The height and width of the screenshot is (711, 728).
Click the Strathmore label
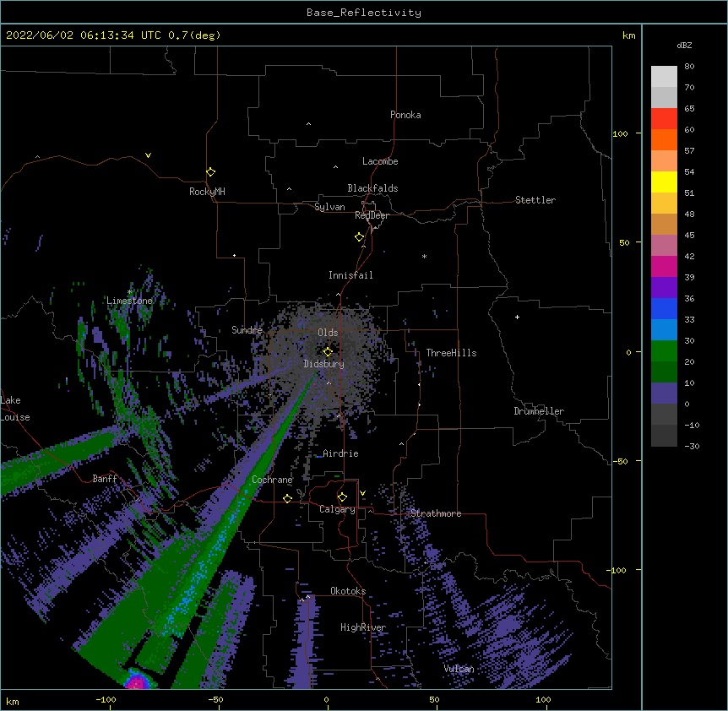click(x=436, y=513)
